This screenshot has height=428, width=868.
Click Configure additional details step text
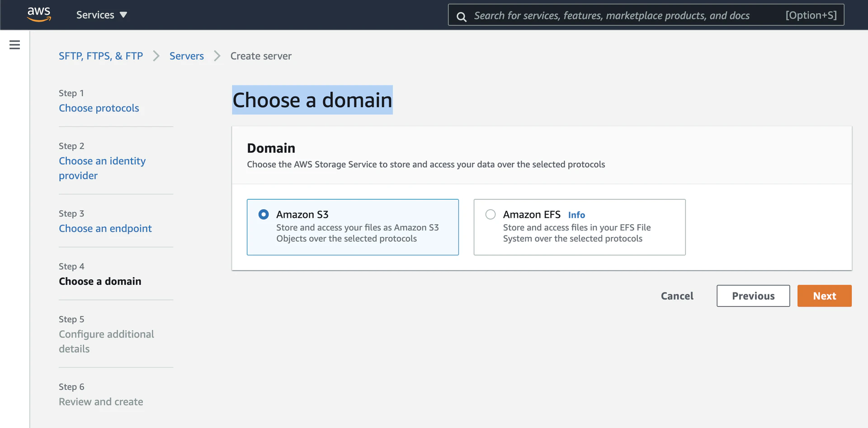pos(106,341)
